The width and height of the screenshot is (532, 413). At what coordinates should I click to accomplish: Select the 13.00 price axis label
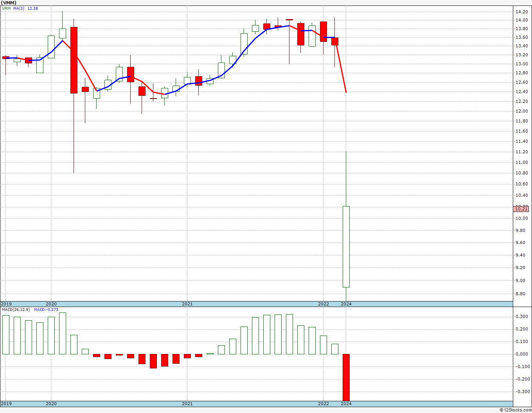click(521, 64)
